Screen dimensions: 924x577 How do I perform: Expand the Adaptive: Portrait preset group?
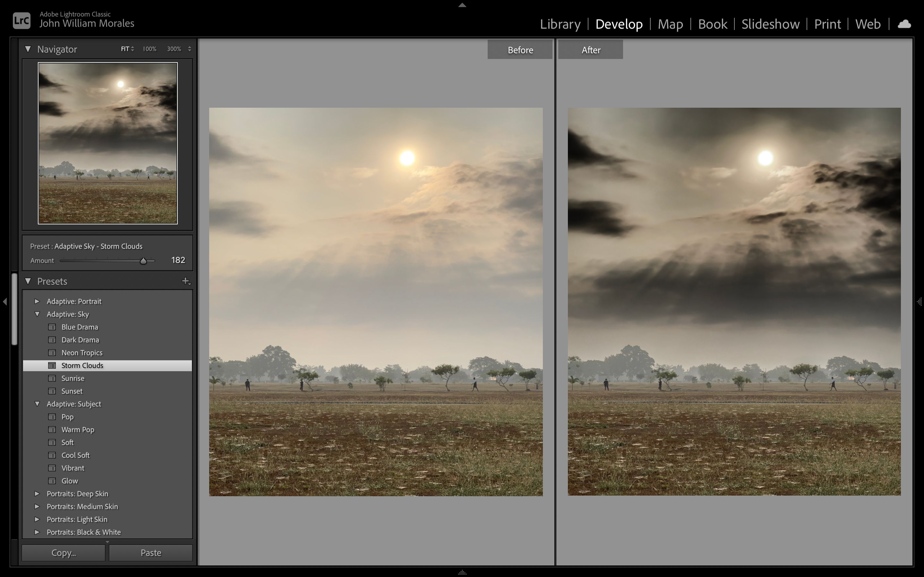37,301
